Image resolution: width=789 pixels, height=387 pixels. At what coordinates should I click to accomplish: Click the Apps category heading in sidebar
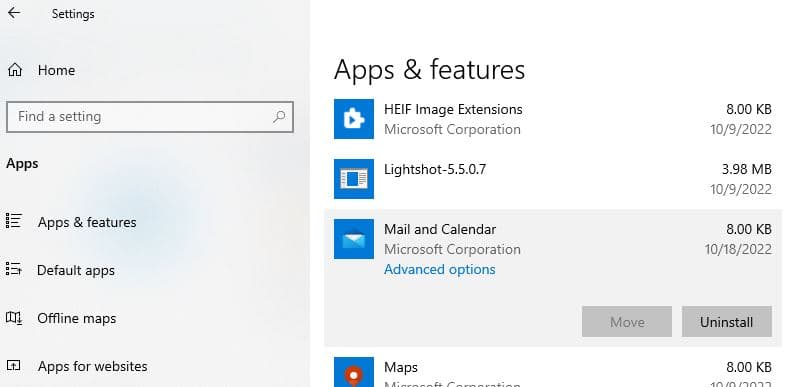tap(22, 164)
